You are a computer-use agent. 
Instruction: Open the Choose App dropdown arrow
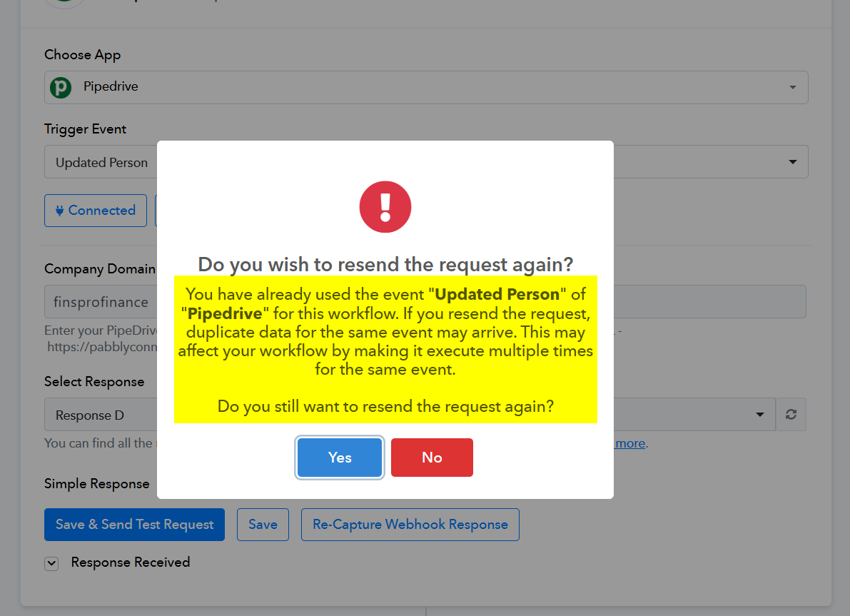point(792,87)
